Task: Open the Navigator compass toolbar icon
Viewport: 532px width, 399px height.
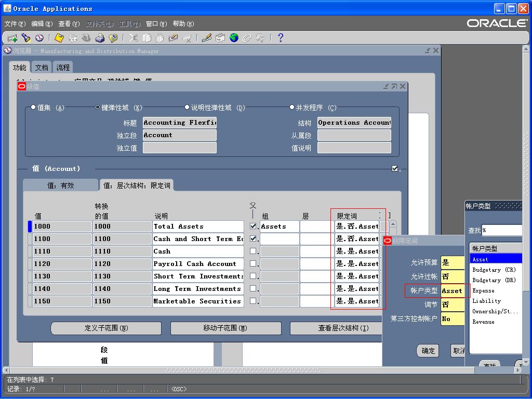Action: (x=39, y=38)
